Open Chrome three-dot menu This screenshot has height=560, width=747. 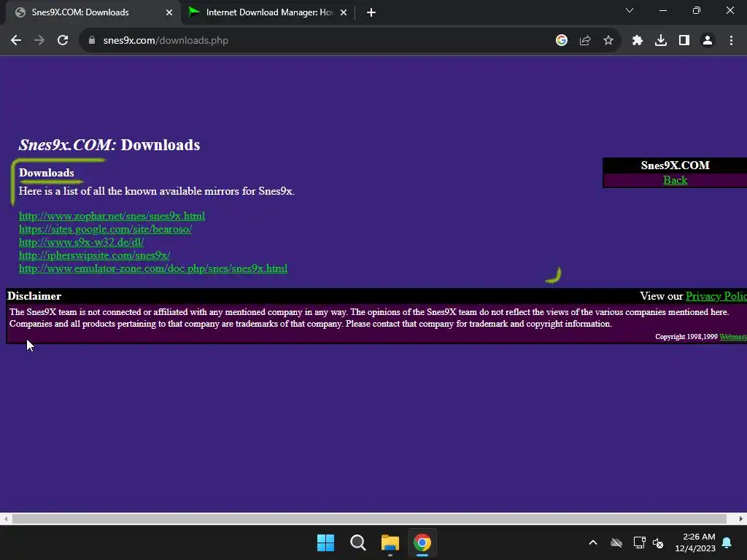point(731,41)
